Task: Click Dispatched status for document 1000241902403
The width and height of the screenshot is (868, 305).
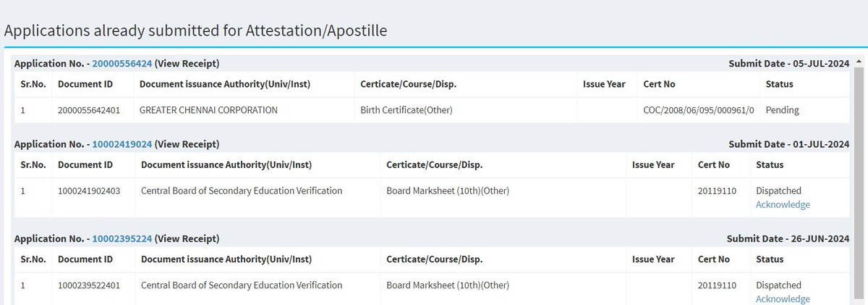Action: pyautogui.click(x=778, y=191)
